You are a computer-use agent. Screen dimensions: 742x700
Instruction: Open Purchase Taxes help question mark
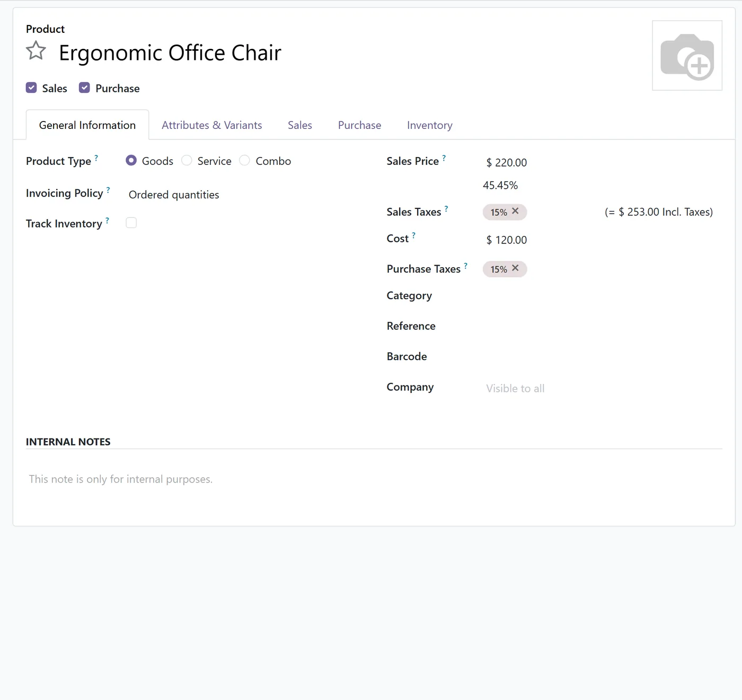[x=465, y=266]
